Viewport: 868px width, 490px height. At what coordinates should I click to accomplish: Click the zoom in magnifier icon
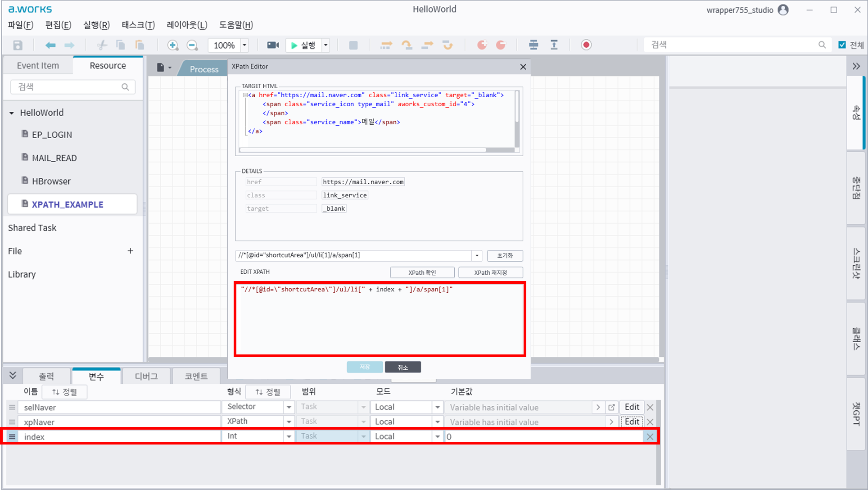[173, 45]
